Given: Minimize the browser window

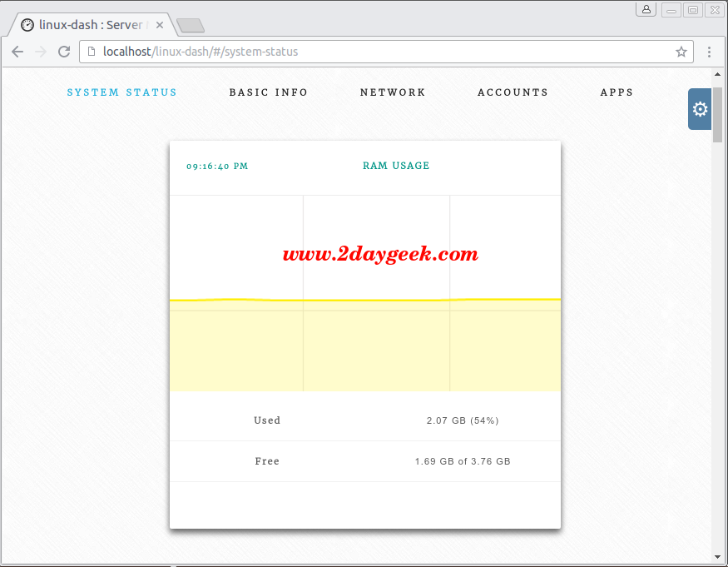Looking at the screenshot, I should click(x=671, y=10).
